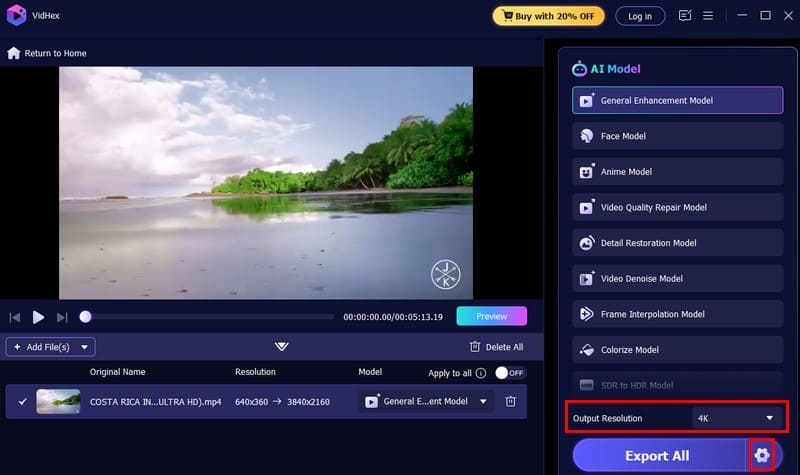Viewport: 800px width, 475px height.
Task: Click the export settings gear icon
Action: (x=762, y=456)
